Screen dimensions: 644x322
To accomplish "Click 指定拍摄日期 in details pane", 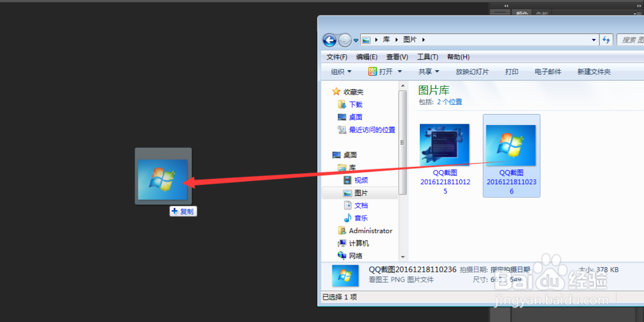I will [511, 270].
